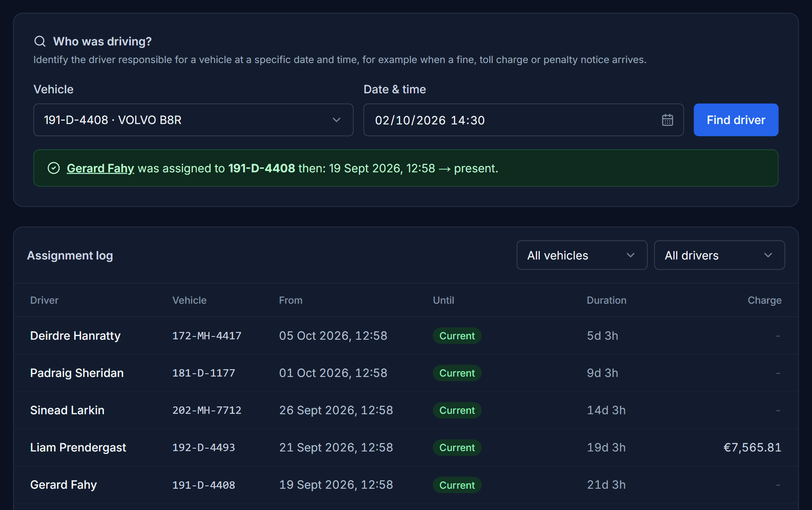Click the Find driver button
812x510 pixels.
pyautogui.click(x=736, y=120)
